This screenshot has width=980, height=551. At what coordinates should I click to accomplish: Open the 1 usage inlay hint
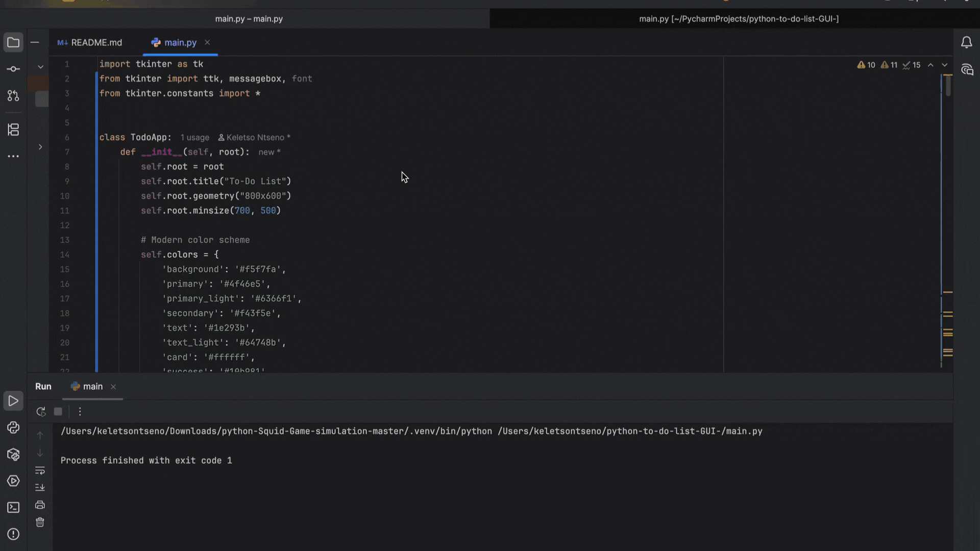click(x=194, y=138)
